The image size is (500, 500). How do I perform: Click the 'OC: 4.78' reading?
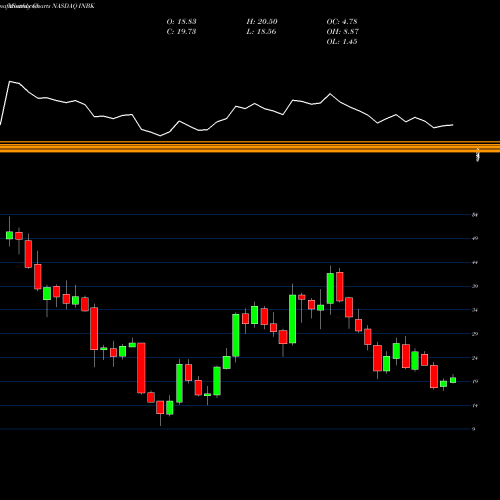[342, 22]
